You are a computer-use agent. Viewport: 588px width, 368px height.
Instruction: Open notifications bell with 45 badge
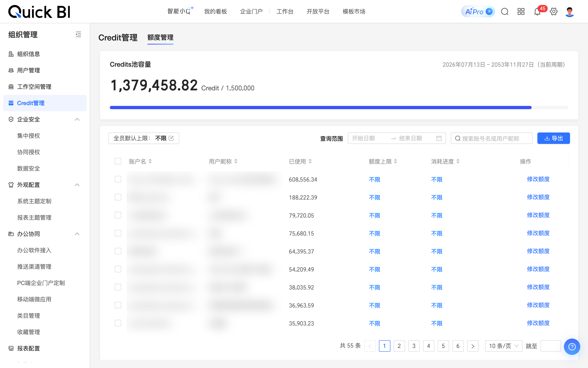(537, 11)
